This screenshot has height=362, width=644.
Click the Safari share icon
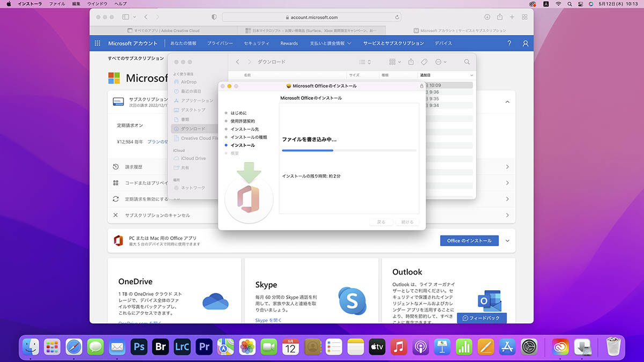pyautogui.click(x=500, y=17)
